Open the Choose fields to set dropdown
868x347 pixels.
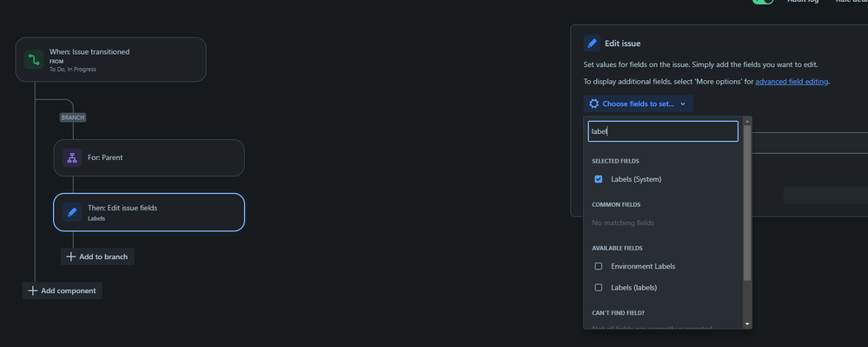639,103
